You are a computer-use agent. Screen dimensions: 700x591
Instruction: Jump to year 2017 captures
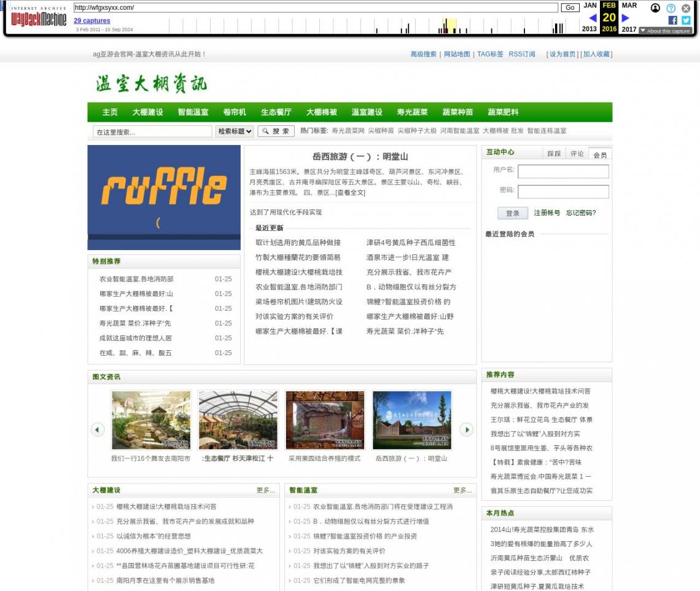point(629,29)
